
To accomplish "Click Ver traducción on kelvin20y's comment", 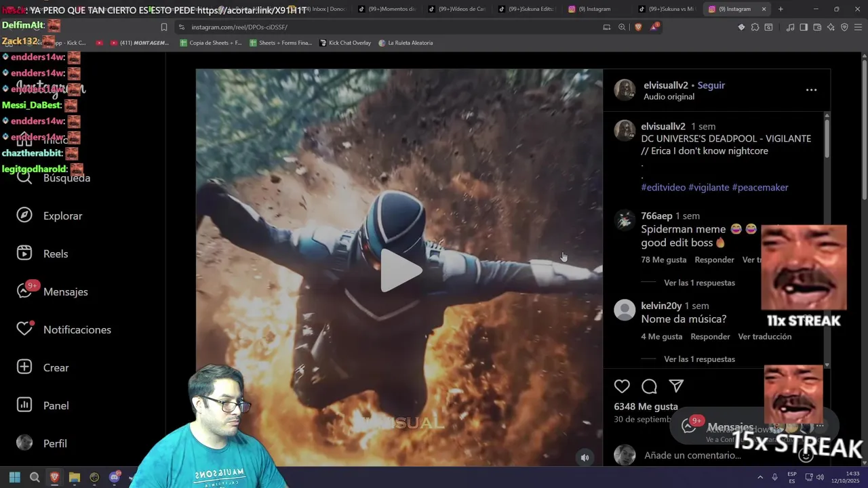I will click(764, 336).
